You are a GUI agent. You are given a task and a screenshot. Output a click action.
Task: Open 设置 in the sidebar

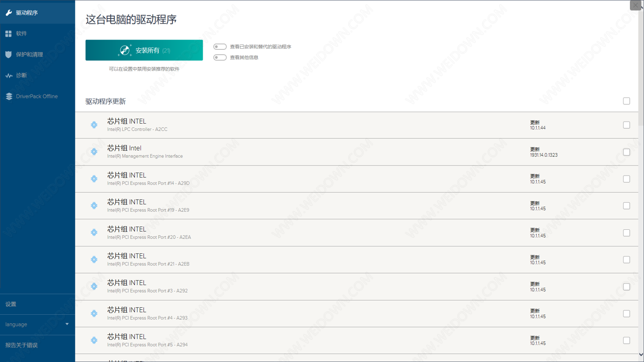pos(37,304)
